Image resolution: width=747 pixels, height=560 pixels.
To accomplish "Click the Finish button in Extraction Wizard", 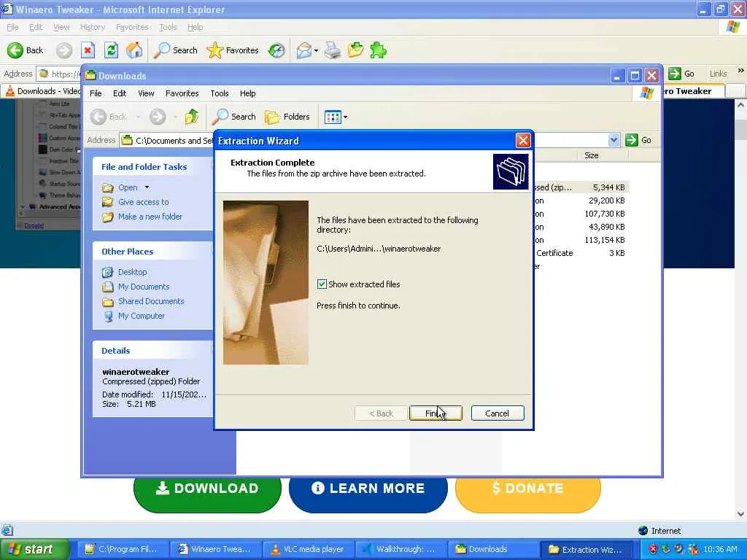I will pyautogui.click(x=436, y=413).
